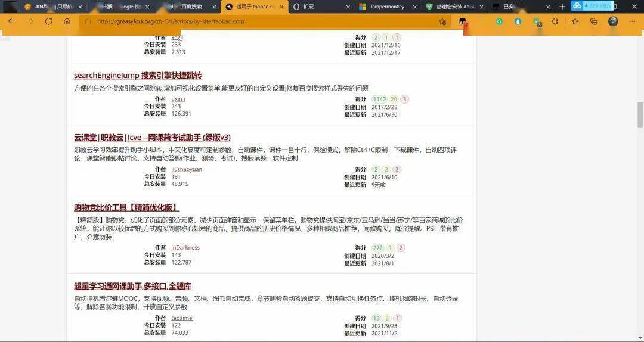Close the Tampermonkey tab
The width and height of the screenshot is (644, 342).
(414, 7)
